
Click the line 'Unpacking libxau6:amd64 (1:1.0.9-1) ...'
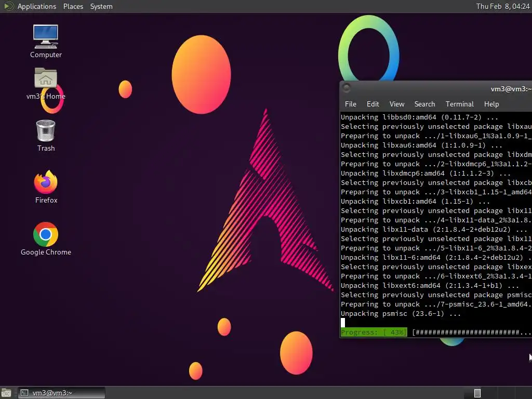[421, 145]
